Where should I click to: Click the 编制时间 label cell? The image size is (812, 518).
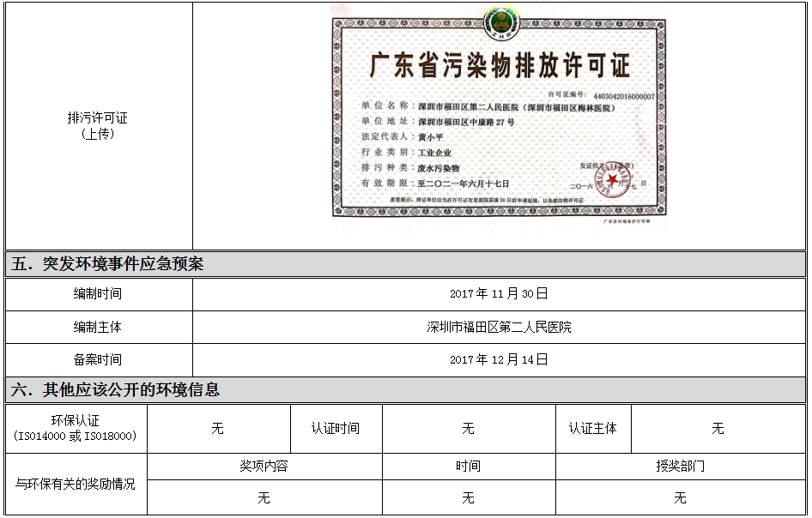point(97,294)
